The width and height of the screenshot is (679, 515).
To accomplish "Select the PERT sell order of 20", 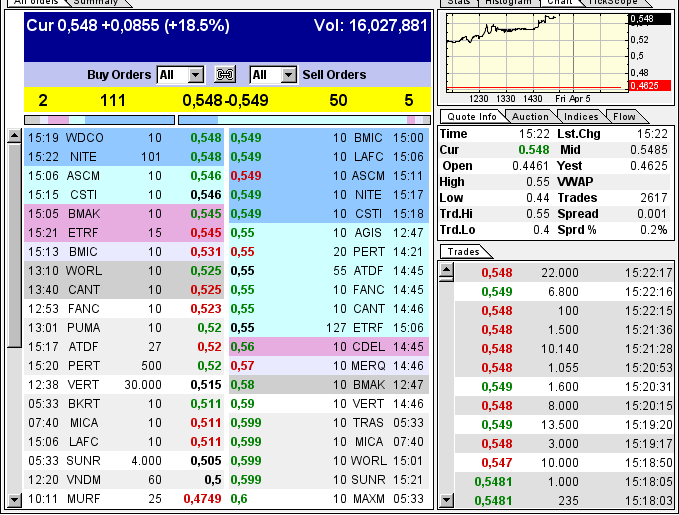I will click(329, 252).
